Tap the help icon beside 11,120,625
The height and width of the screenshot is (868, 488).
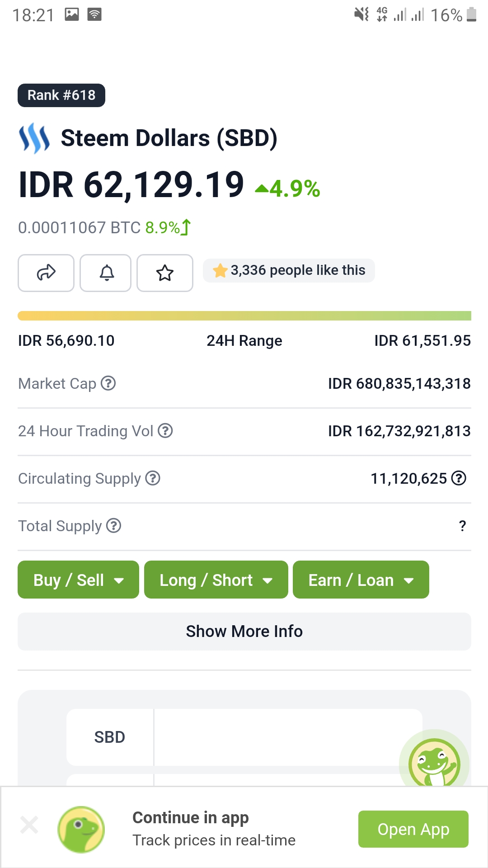coord(459,478)
